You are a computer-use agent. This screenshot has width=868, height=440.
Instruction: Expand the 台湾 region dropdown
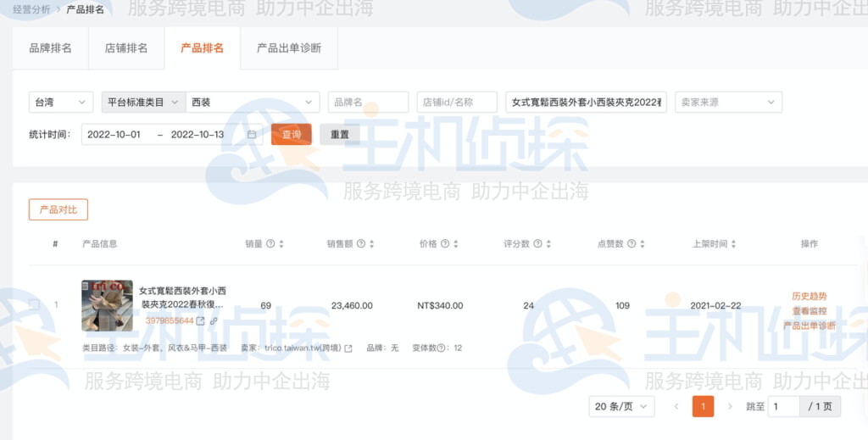pyautogui.click(x=61, y=103)
